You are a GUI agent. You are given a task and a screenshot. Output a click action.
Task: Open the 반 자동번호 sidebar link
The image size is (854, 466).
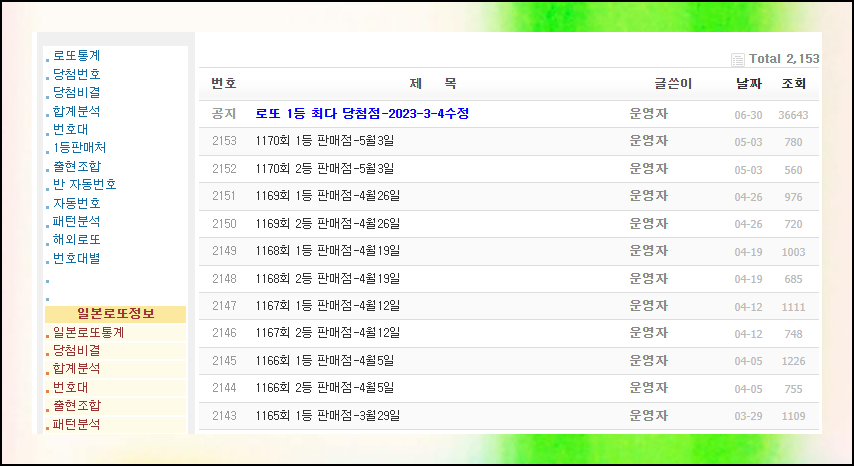84,185
